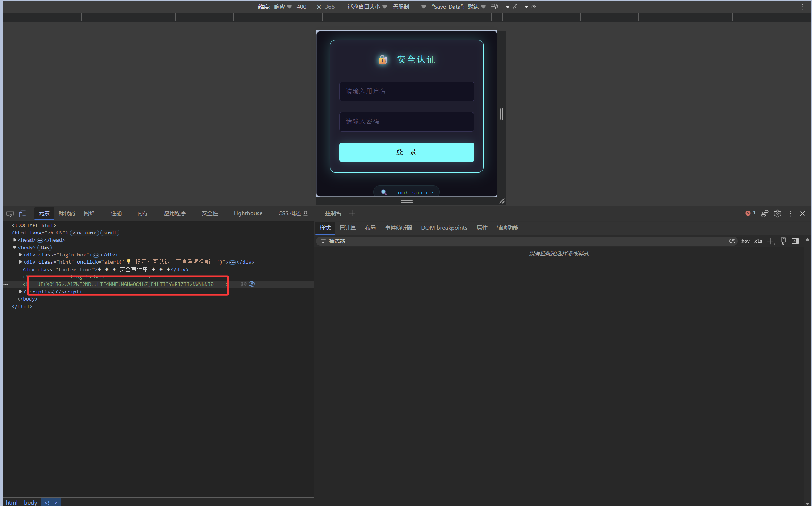Viewport: 812px width, 506px height.
Task: Click the rotate device orientation icon
Action: (x=494, y=7)
